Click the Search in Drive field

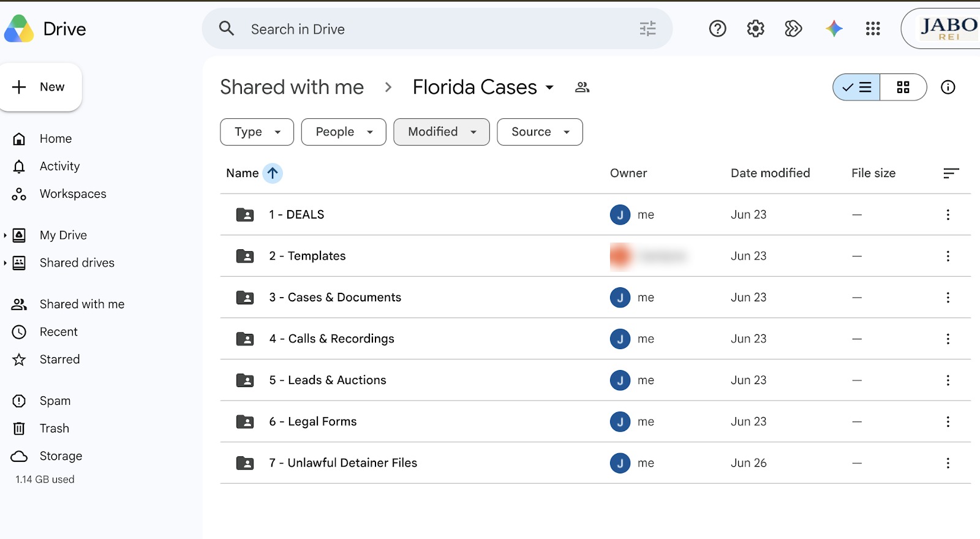point(437,29)
